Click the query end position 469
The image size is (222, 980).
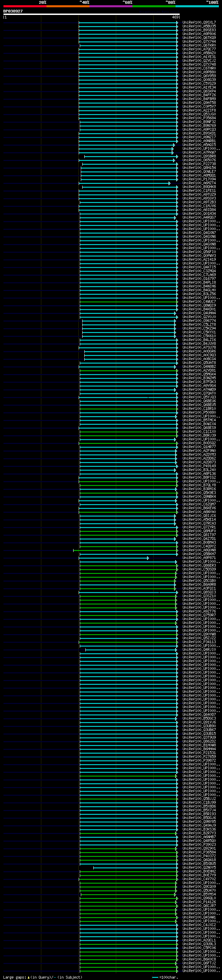[175, 17]
